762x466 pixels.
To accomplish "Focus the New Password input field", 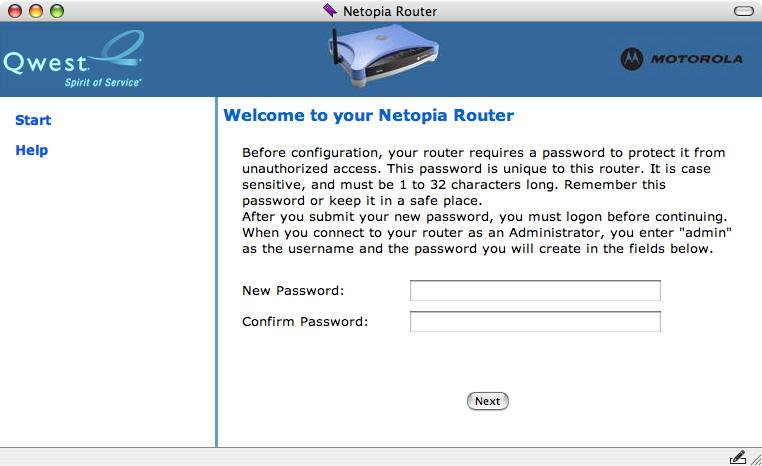I will tap(535, 291).
